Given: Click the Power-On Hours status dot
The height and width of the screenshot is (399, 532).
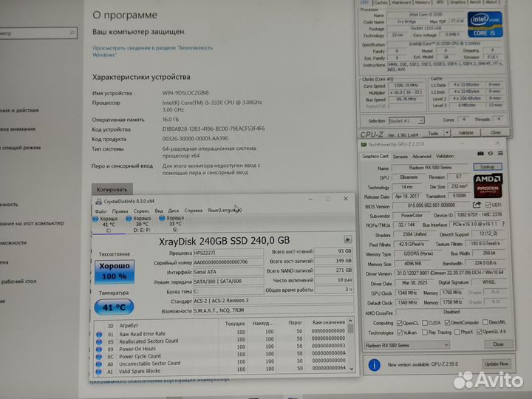Looking at the screenshot, I should 99,349.
